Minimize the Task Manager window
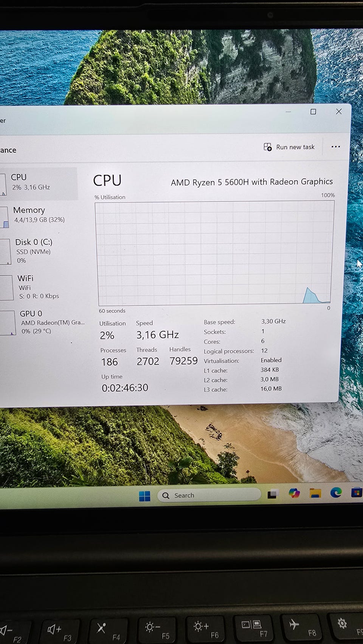The width and height of the screenshot is (363, 644). [288, 112]
